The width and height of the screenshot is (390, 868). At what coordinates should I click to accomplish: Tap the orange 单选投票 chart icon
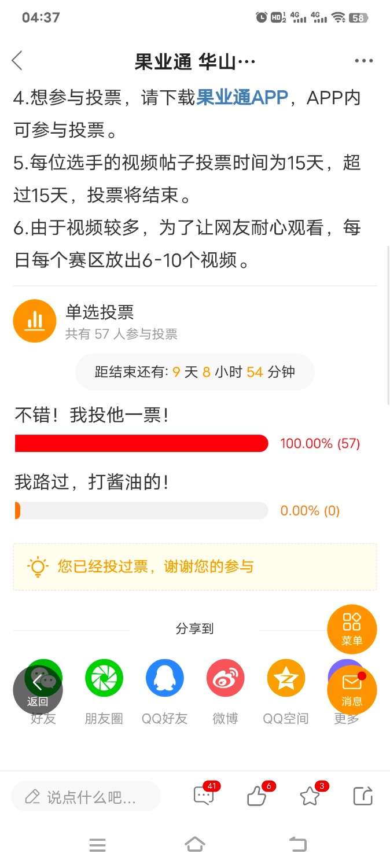pos(35,321)
